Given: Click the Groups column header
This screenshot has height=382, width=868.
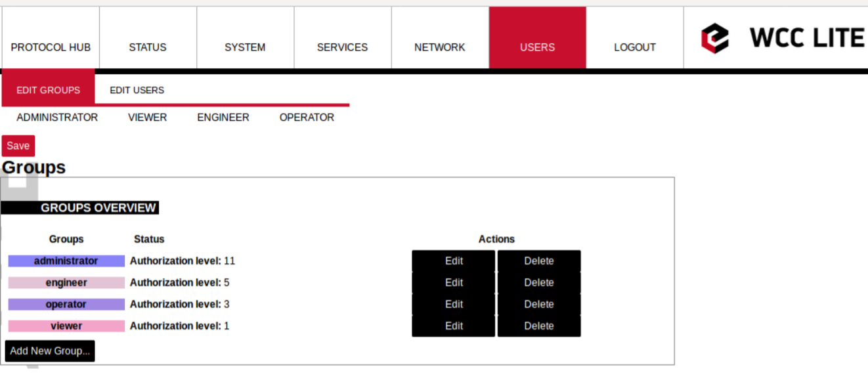Looking at the screenshot, I should [x=66, y=239].
